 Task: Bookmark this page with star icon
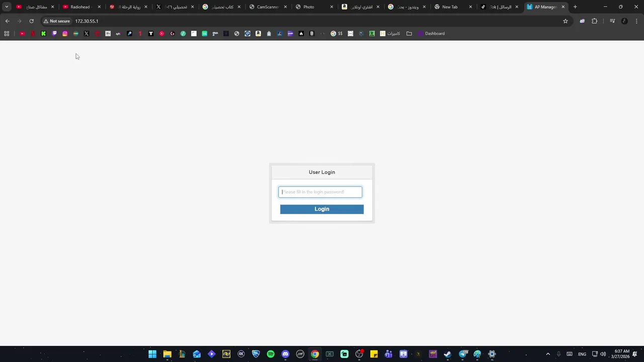pyautogui.click(x=566, y=21)
